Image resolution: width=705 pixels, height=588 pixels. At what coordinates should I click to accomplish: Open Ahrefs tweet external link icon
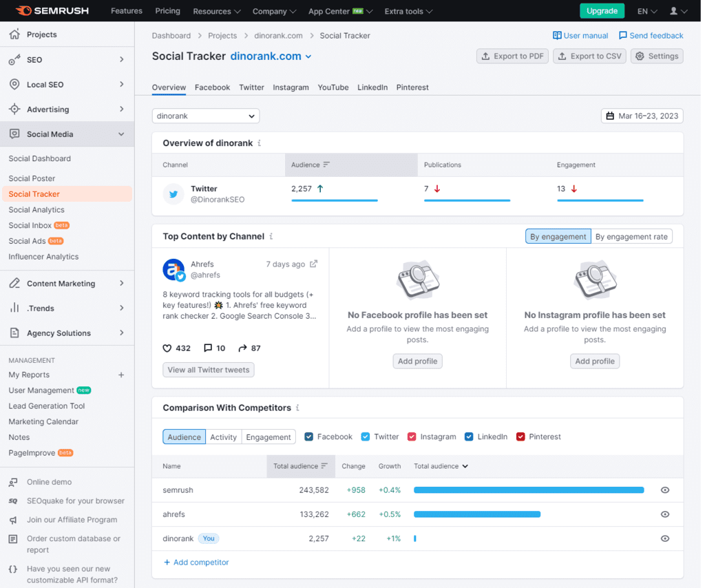click(x=313, y=264)
